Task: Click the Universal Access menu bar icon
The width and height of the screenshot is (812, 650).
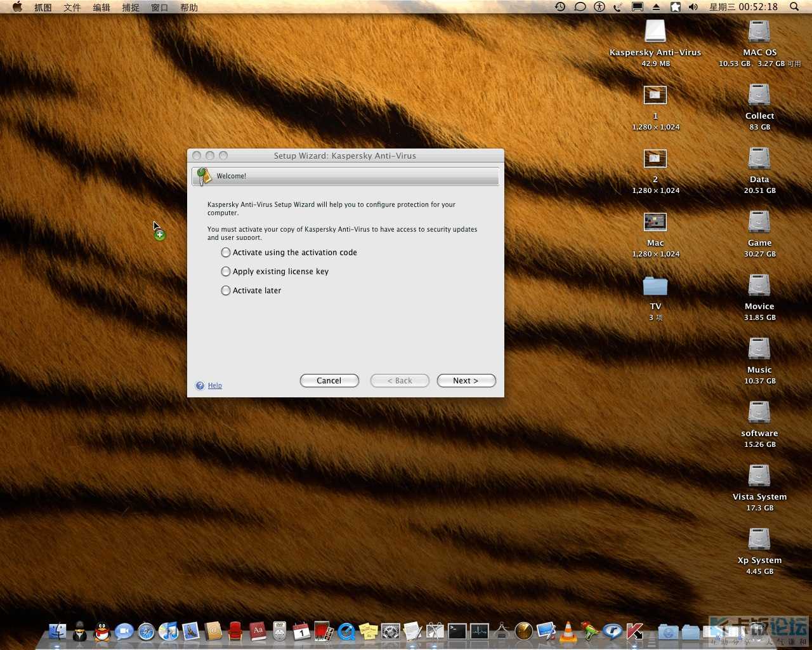Action: point(599,7)
